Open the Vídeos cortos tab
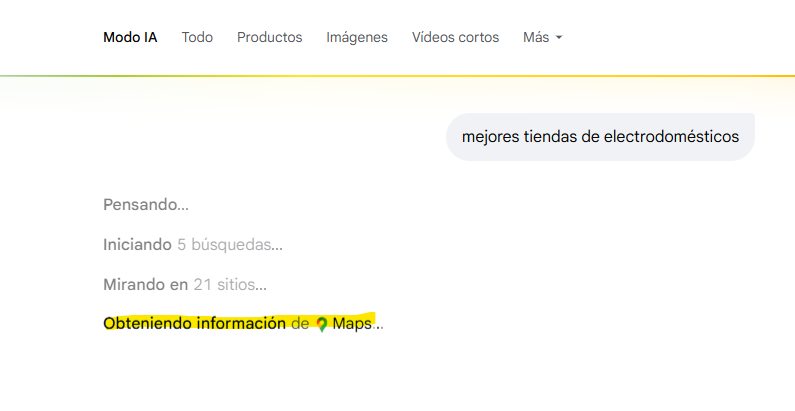 coord(455,37)
